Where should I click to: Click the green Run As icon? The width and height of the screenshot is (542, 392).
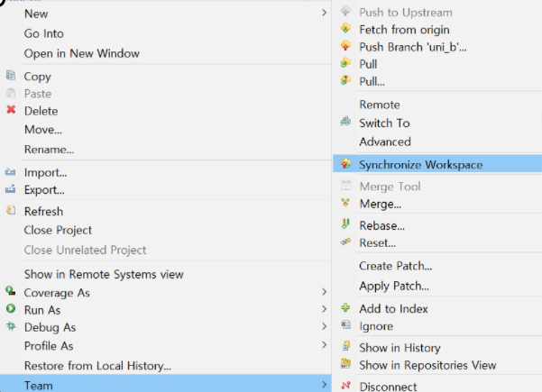coord(11,308)
